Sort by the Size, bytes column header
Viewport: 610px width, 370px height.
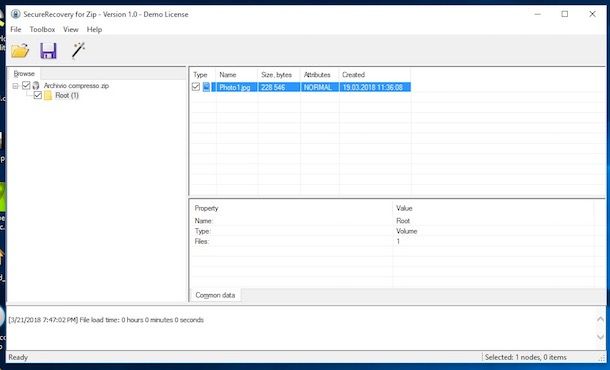[x=279, y=75]
